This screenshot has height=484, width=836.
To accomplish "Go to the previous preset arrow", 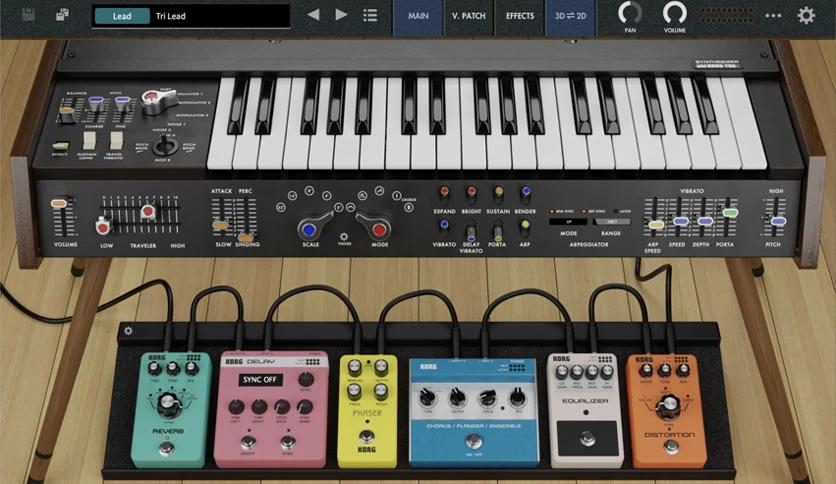I will click(x=314, y=15).
